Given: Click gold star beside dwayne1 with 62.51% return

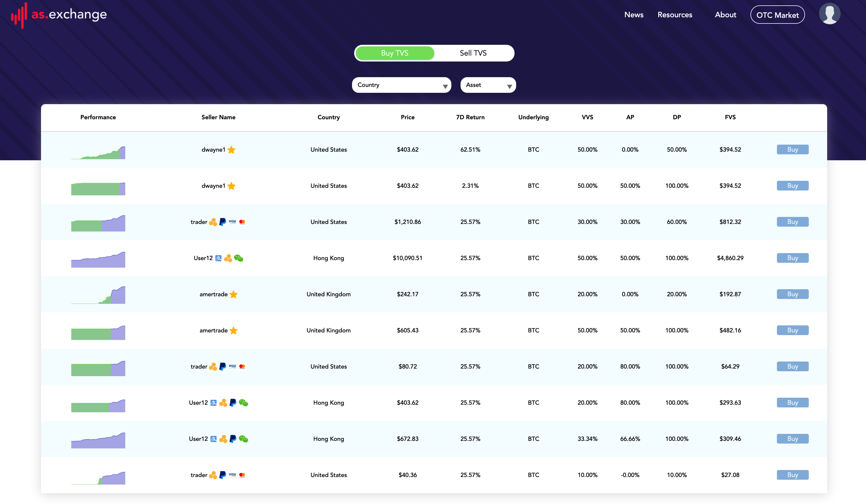Looking at the screenshot, I should click(231, 150).
